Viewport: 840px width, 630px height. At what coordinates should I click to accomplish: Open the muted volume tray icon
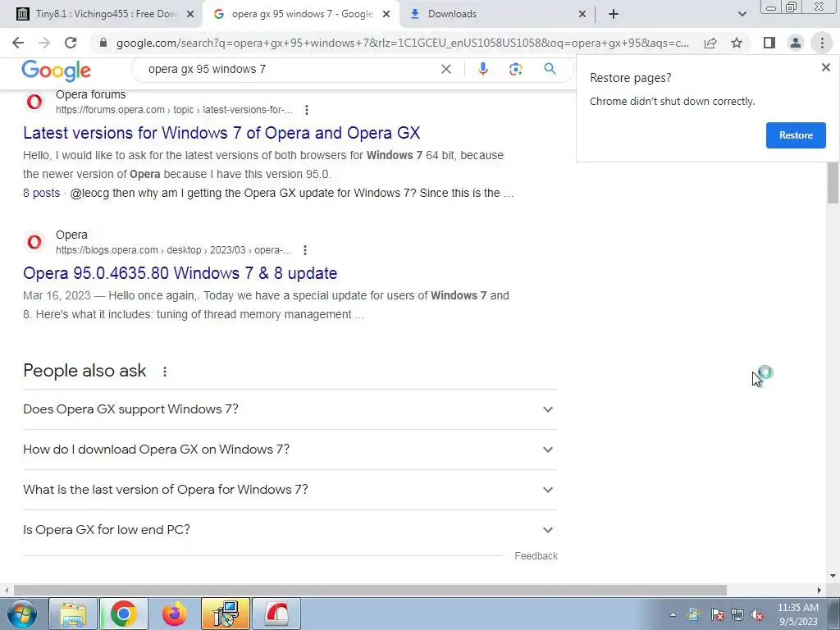coord(757,614)
